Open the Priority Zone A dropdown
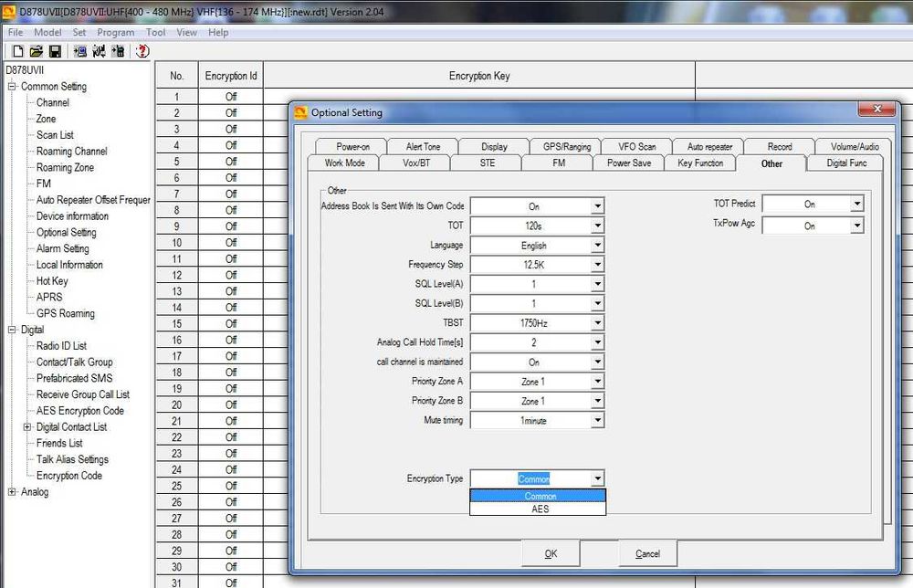The height and width of the screenshot is (588, 913). (597, 382)
